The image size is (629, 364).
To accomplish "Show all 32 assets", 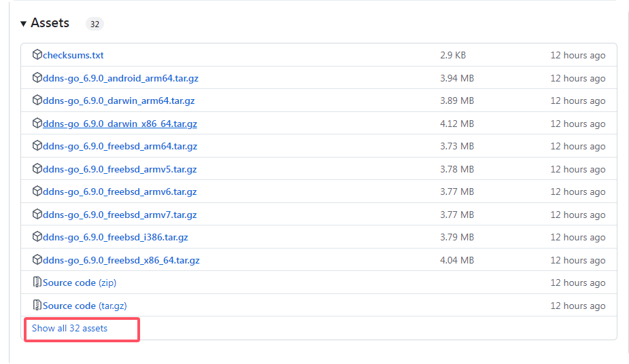I will point(70,329).
